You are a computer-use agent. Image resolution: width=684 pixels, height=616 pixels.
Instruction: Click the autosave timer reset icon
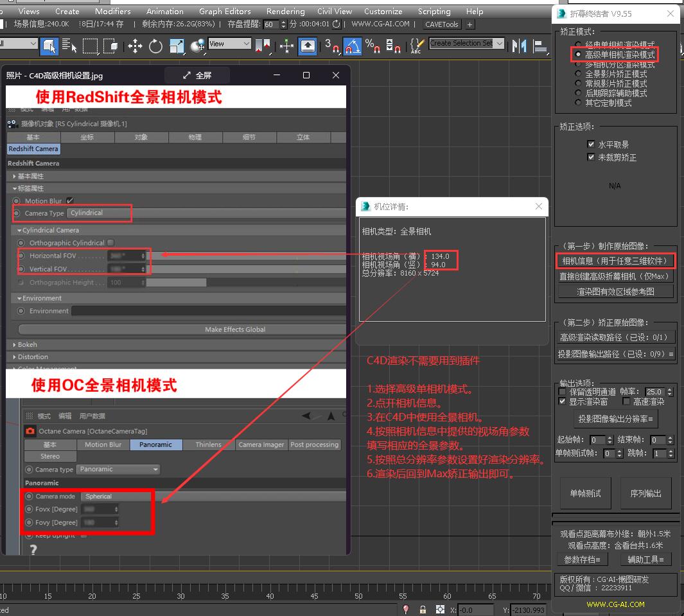(336, 24)
